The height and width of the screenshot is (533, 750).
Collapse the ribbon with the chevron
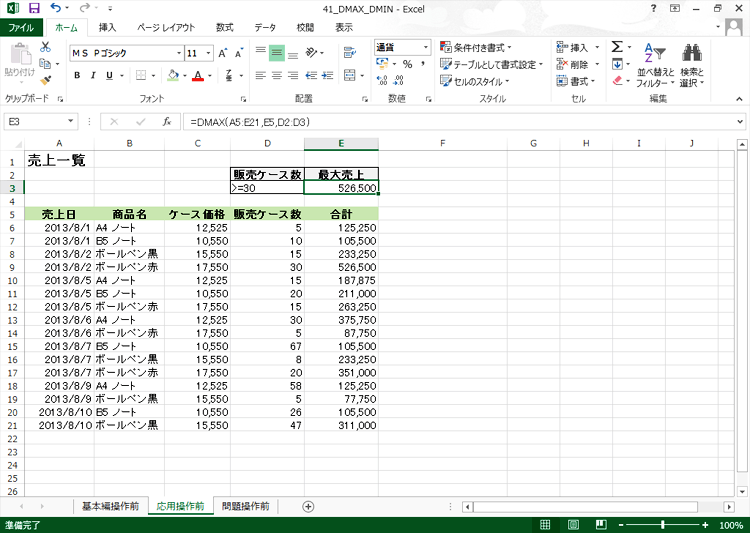(739, 99)
